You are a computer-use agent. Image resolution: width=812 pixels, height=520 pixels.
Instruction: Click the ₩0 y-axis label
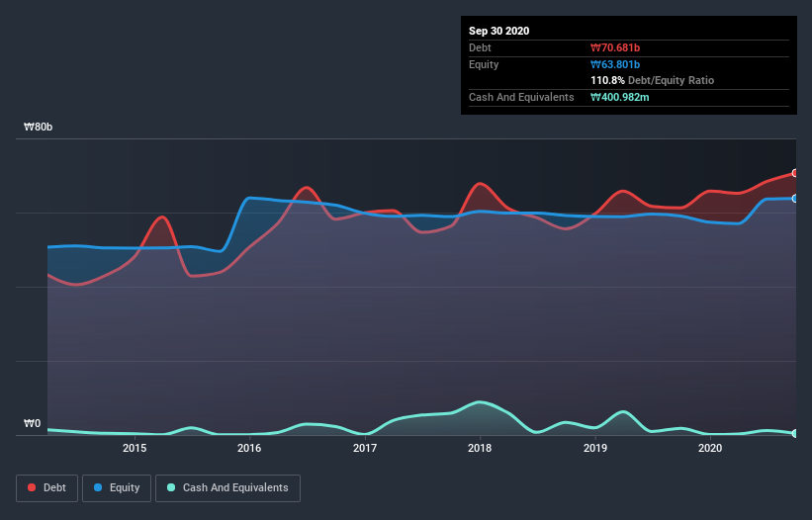tap(32, 424)
